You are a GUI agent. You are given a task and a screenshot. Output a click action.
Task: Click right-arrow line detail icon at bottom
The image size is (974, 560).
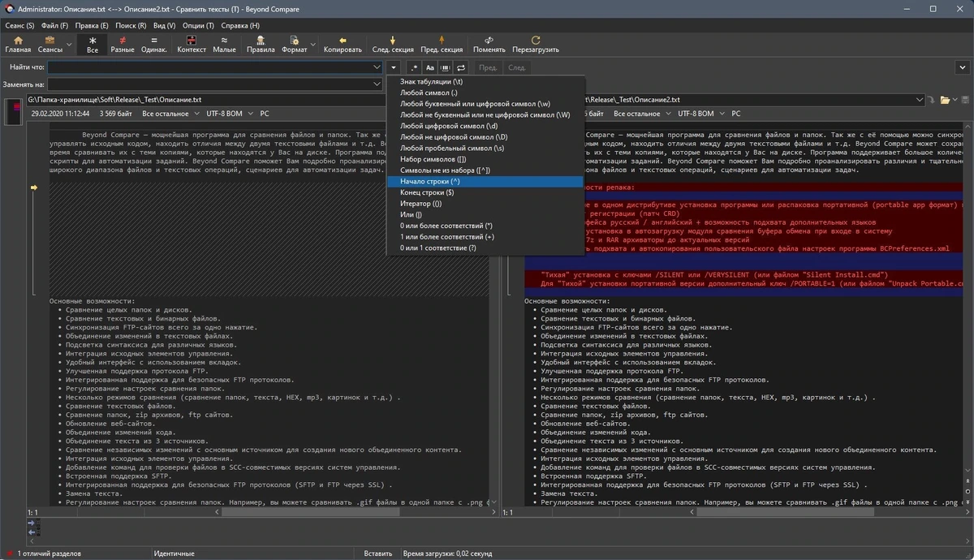31,524
